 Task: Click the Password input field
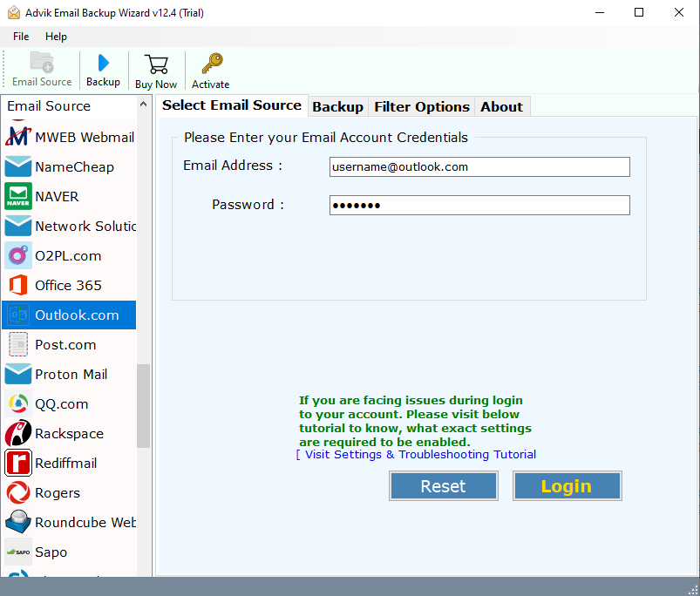click(x=479, y=206)
